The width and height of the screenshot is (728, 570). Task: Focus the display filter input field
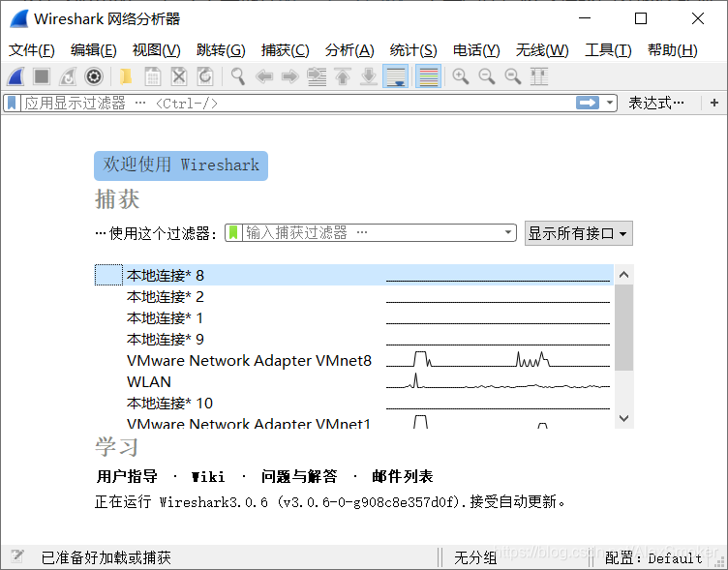tap(297, 103)
